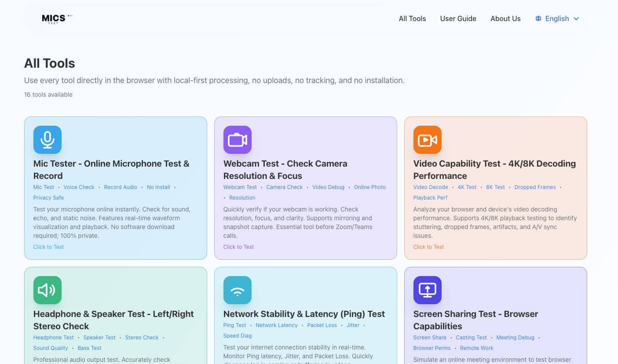The width and height of the screenshot is (618, 364).
Task: Select the orange video camera icon
Action: pyautogui.click(x=427, y=139)
